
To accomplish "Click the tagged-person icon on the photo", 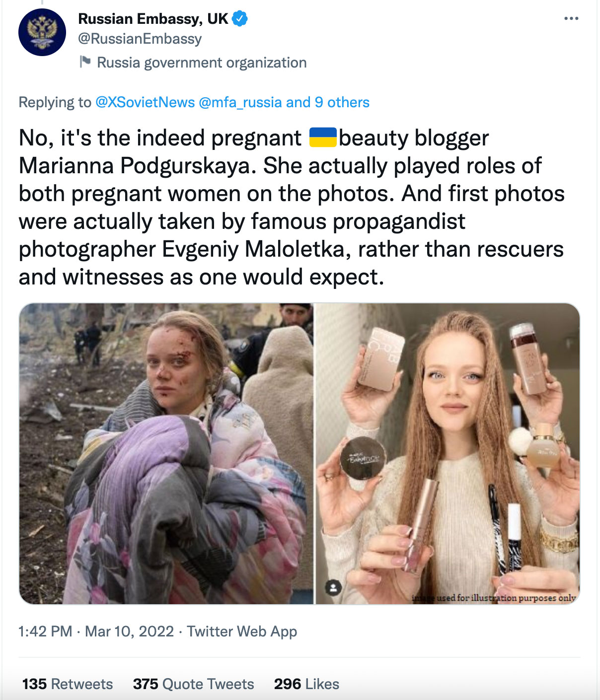I will [333, 588].
